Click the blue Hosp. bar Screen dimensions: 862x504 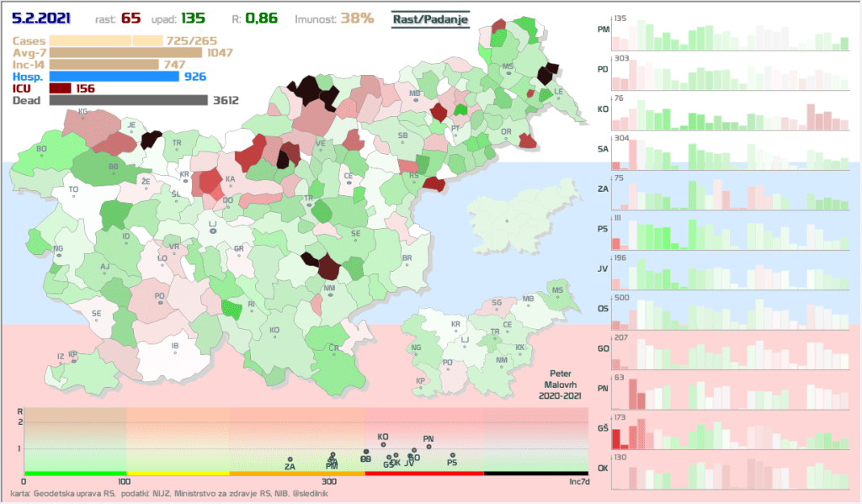pos(114,77)
